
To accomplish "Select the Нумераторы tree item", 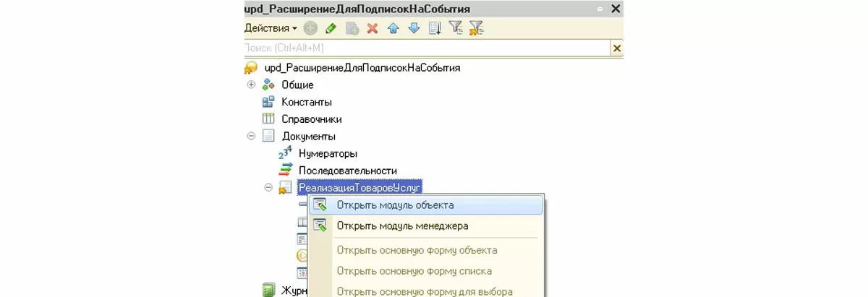I will coord(328,153).
